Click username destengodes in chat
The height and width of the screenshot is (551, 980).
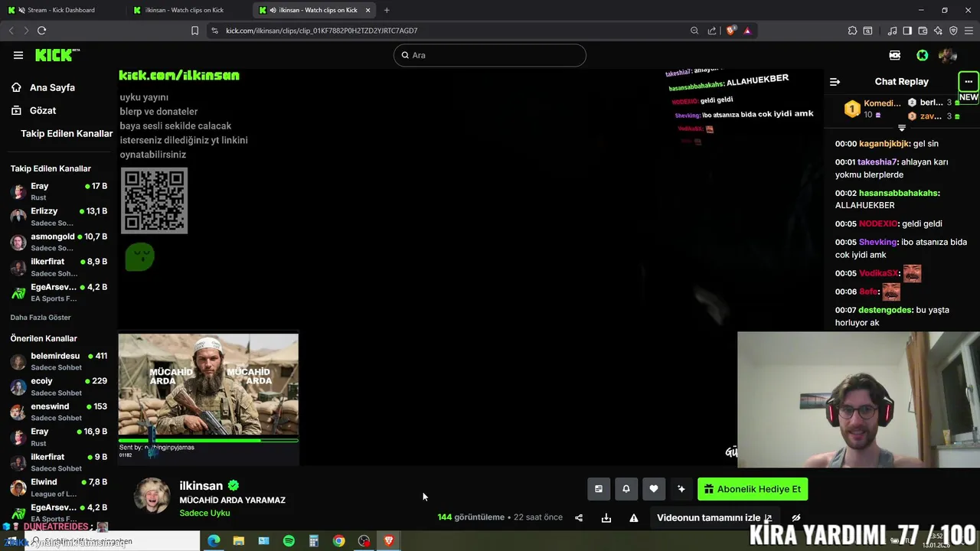pyautogui.click(x=885, y=310)
